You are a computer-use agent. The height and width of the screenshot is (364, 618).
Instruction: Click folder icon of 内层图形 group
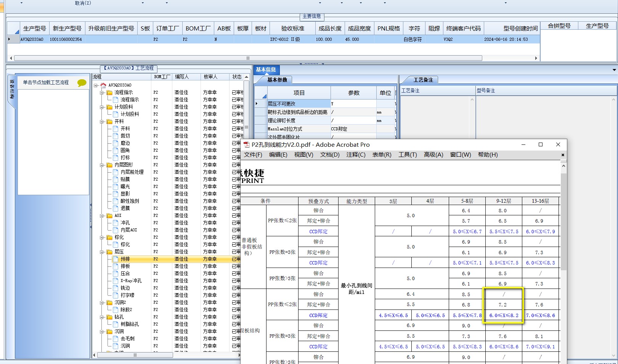pos(110,165)
